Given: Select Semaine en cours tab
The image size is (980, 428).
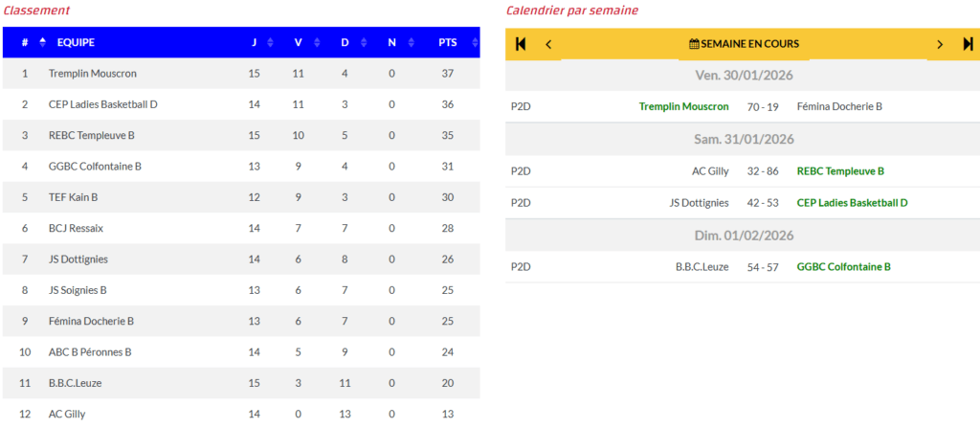Looking at the screenshot, I should 744,44.
